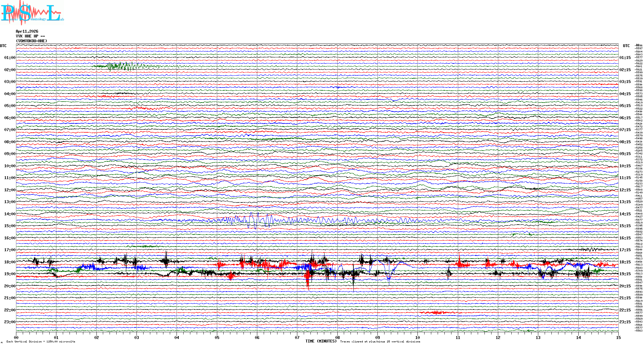The width and height of the screenshot is (644, 346).
Task: Click the right 05:15 time label
Action: pyautogui.click(x=625, y=106)
